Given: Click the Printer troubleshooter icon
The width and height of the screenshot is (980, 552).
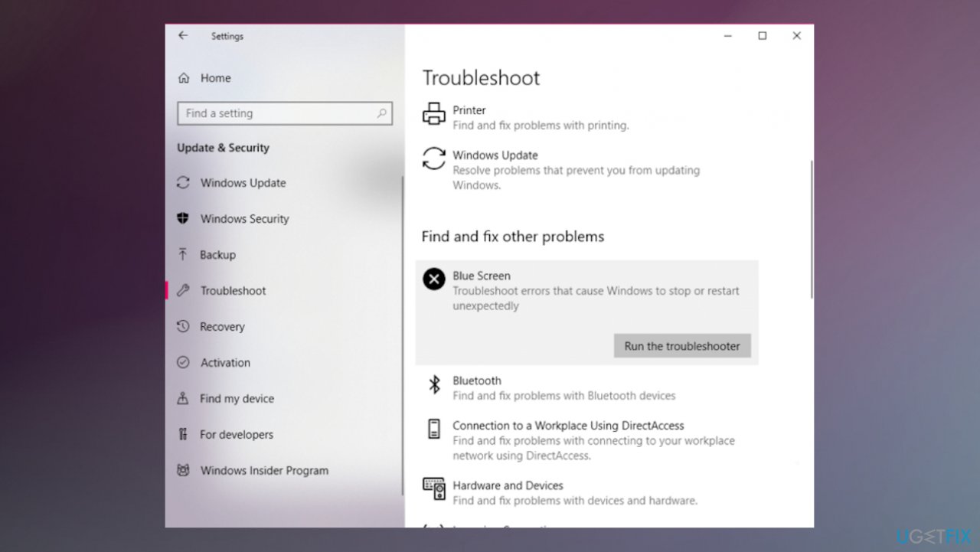Looking at the screenshot, I should 434,114.
